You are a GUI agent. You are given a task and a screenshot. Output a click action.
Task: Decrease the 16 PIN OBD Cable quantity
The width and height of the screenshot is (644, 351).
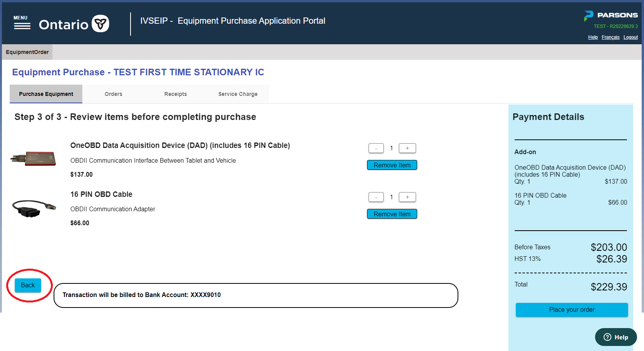376,197
